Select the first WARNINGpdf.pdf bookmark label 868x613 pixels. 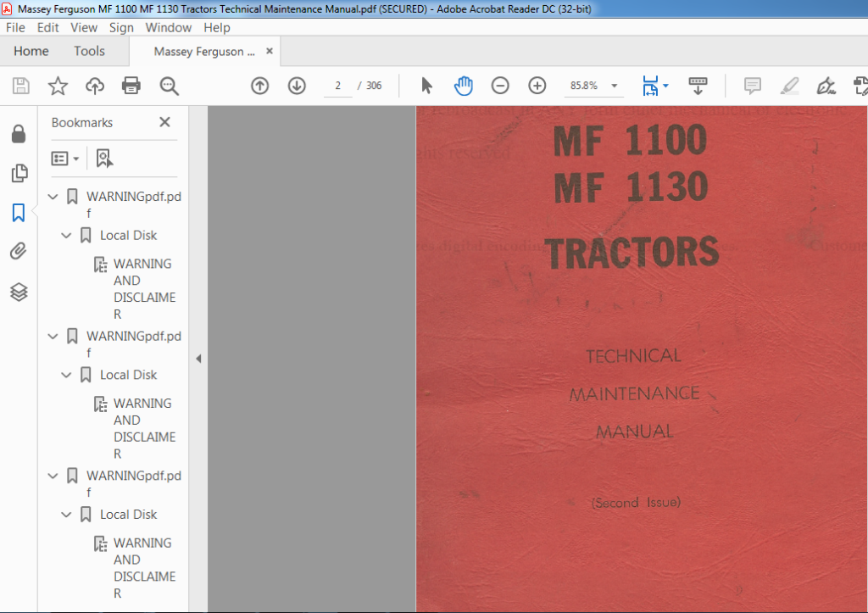click(x=134, y=204)
